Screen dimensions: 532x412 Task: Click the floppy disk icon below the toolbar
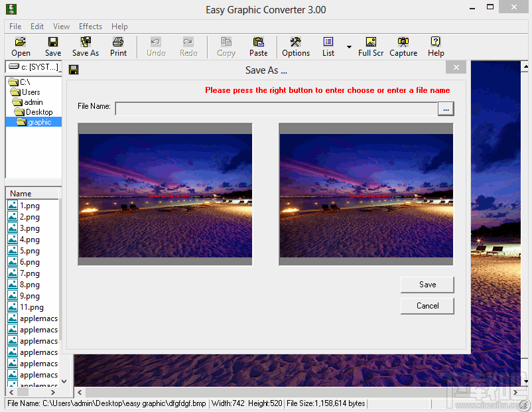[73, 69]
